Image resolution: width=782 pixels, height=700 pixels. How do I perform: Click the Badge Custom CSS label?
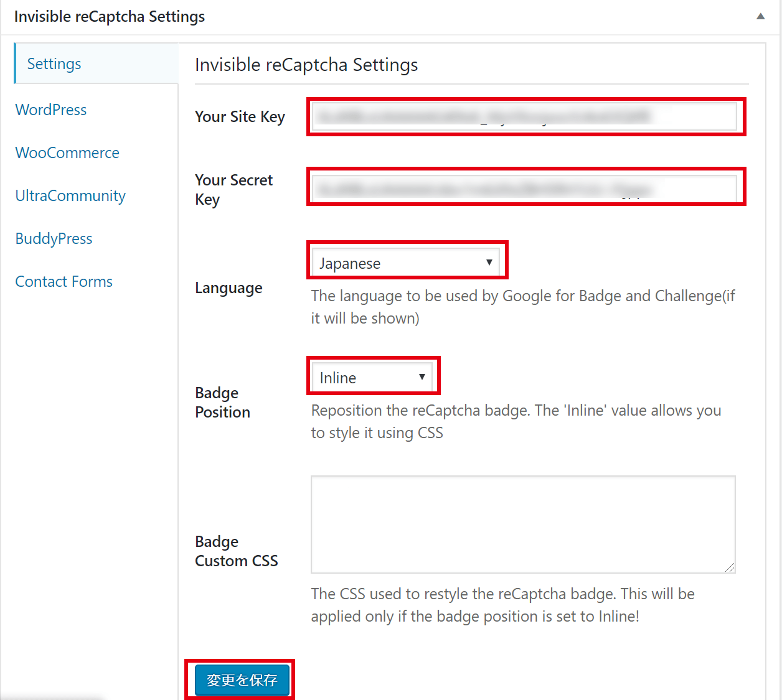236,551
